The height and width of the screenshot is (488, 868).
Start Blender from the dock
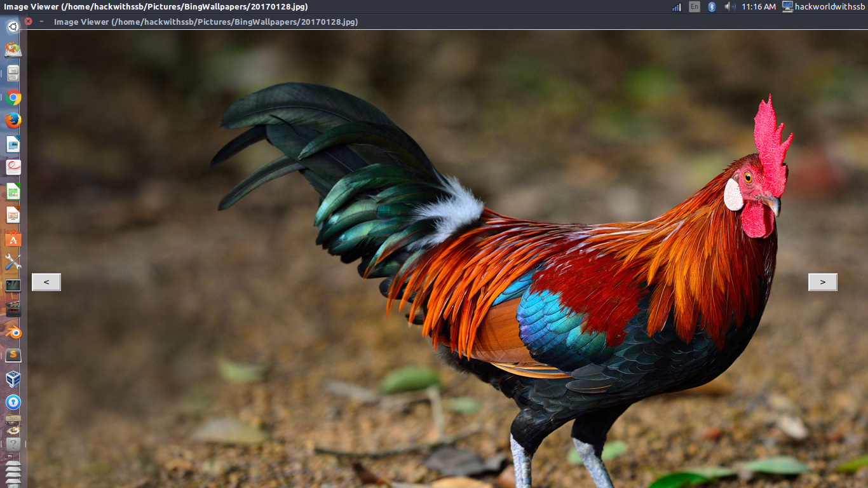(12, 332)
